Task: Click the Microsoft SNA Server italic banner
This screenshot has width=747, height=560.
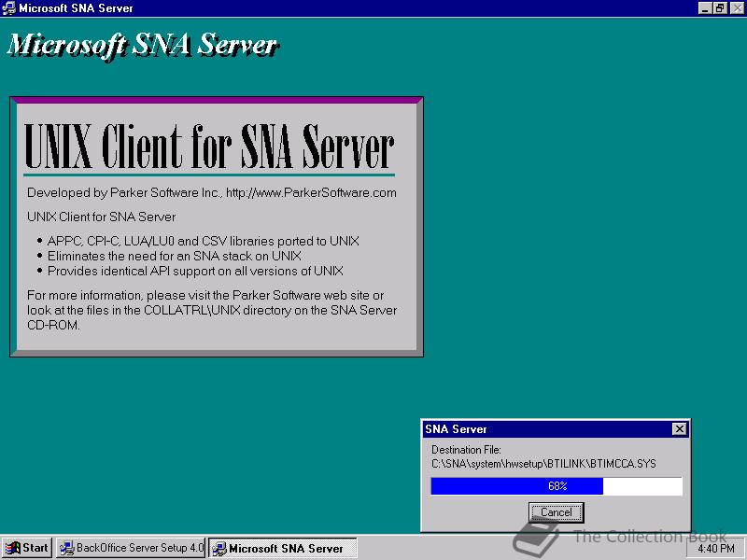Action: pos(143,46)
